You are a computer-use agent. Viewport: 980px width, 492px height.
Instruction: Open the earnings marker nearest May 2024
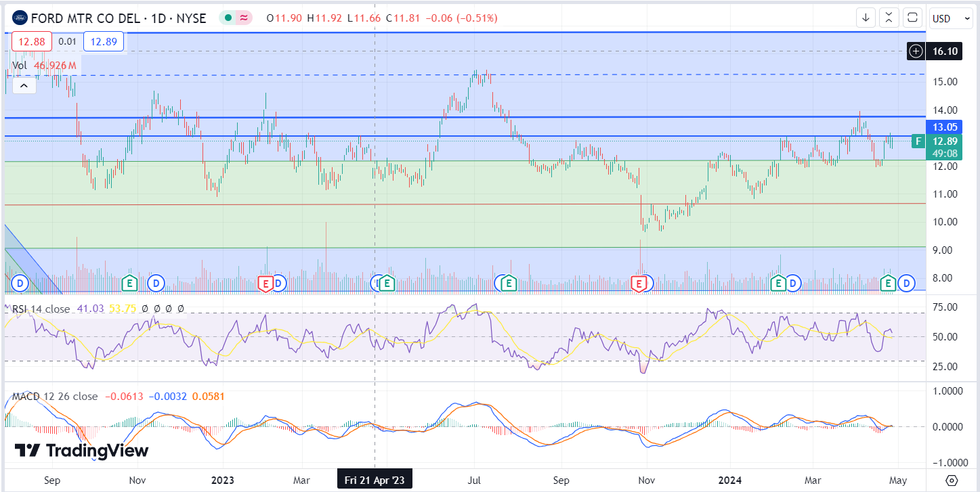[x=889, y=283]
